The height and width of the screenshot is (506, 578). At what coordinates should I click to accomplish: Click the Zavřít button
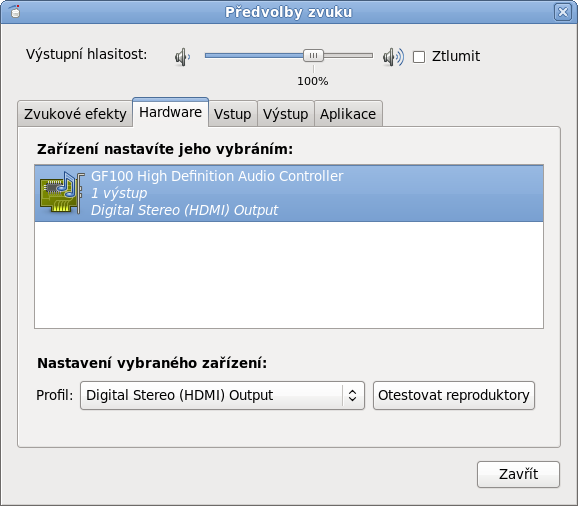point(518,474)
